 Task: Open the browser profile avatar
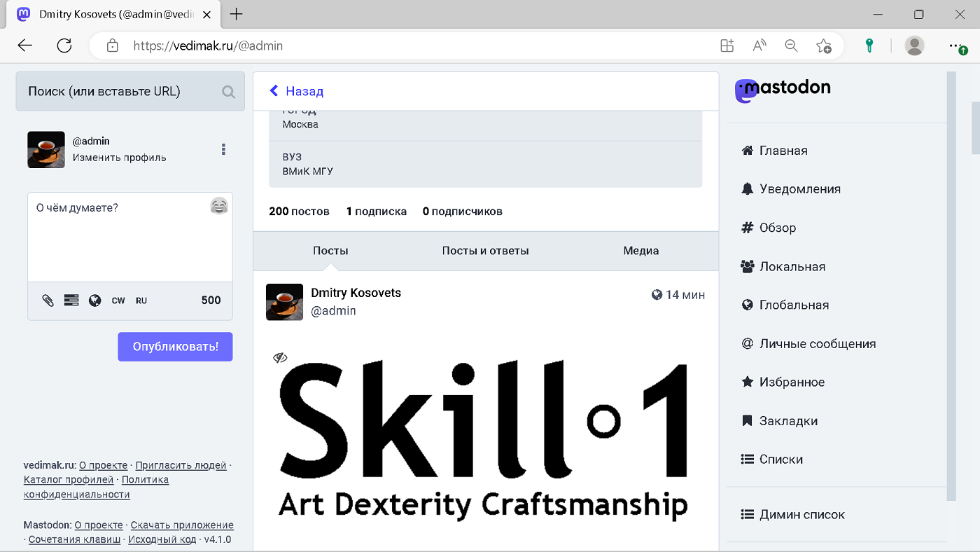pos(914,46)
